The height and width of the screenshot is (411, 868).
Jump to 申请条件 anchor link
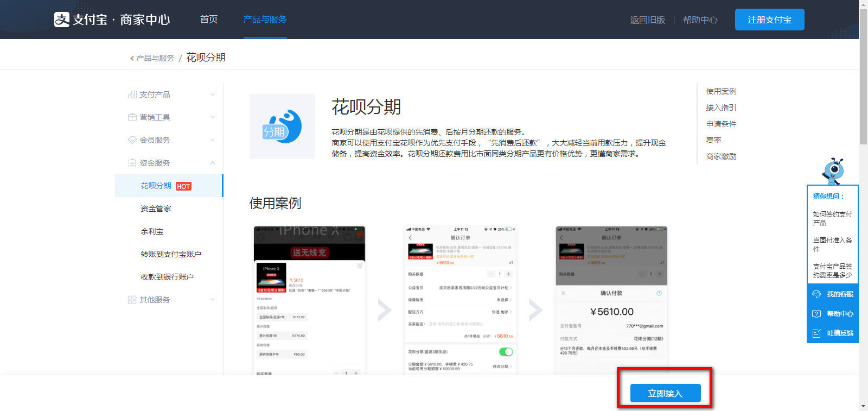722,124
